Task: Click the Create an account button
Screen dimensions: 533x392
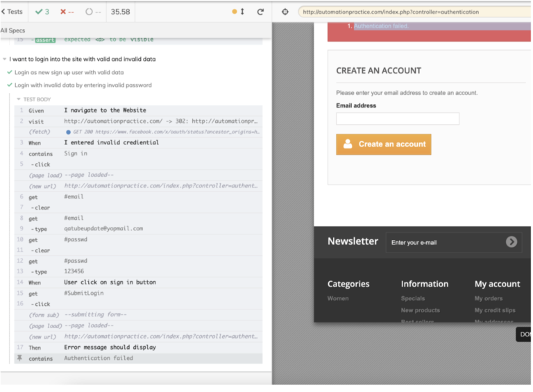Action: tap(383, 144)
